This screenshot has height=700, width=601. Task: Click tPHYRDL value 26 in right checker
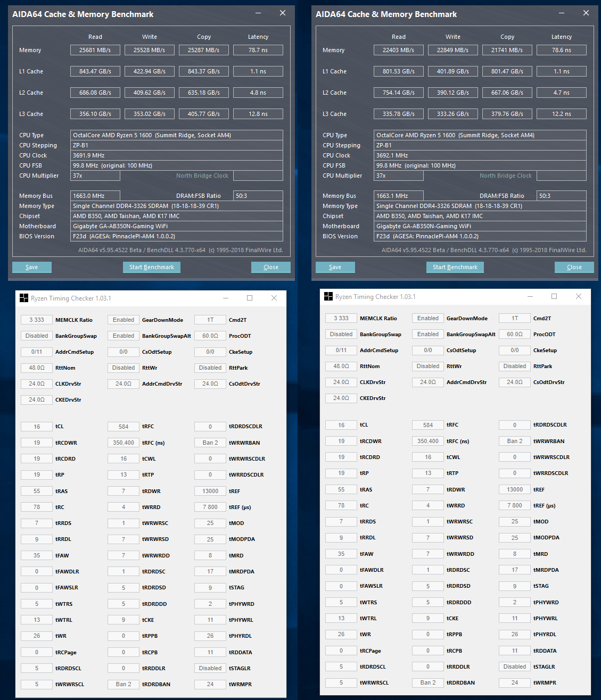515,634
